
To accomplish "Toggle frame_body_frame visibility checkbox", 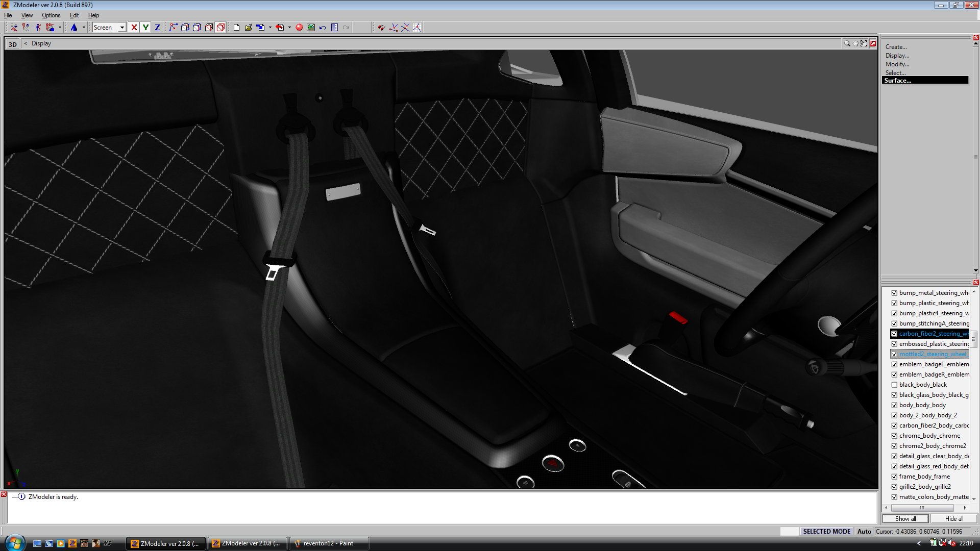I will [x=894, y=477].
